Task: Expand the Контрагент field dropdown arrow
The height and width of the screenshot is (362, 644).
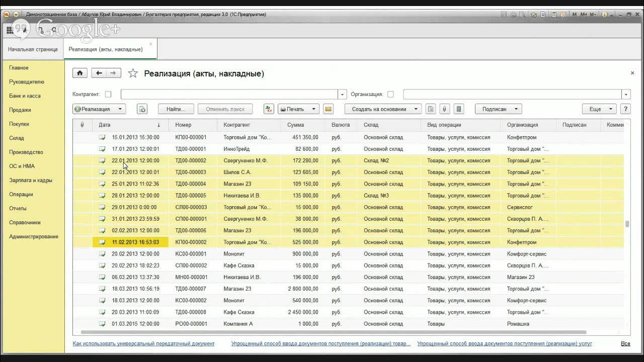Action: point(343,95)
